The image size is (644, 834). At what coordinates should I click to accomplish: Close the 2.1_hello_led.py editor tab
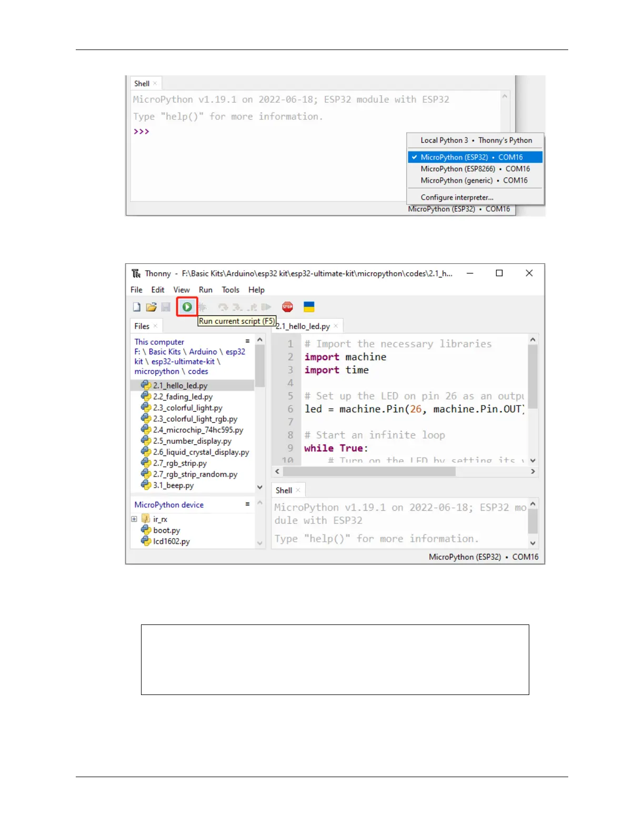pyautogui.click(x=336, y=326)
